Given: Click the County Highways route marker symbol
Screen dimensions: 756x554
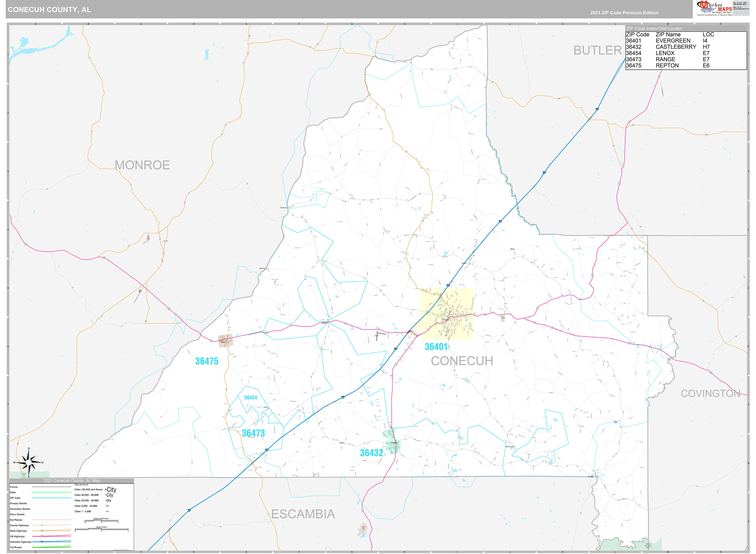Looking at the screenshot, I should point(42,525).
